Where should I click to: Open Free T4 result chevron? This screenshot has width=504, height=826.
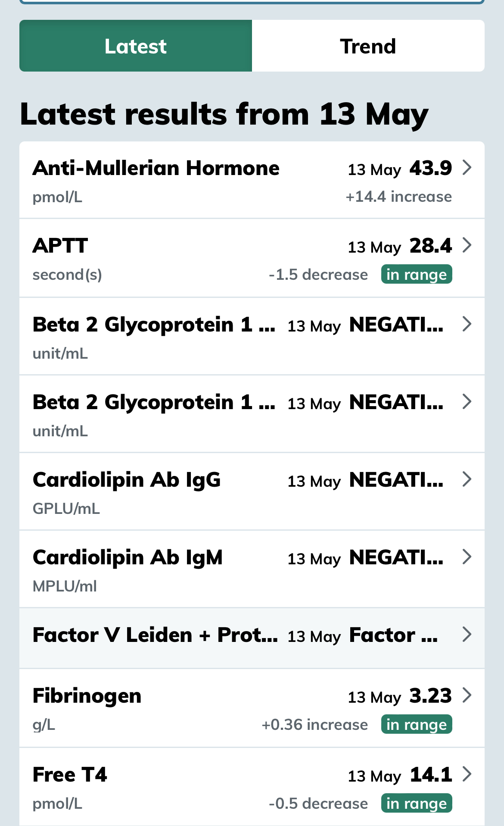[467, 774]
